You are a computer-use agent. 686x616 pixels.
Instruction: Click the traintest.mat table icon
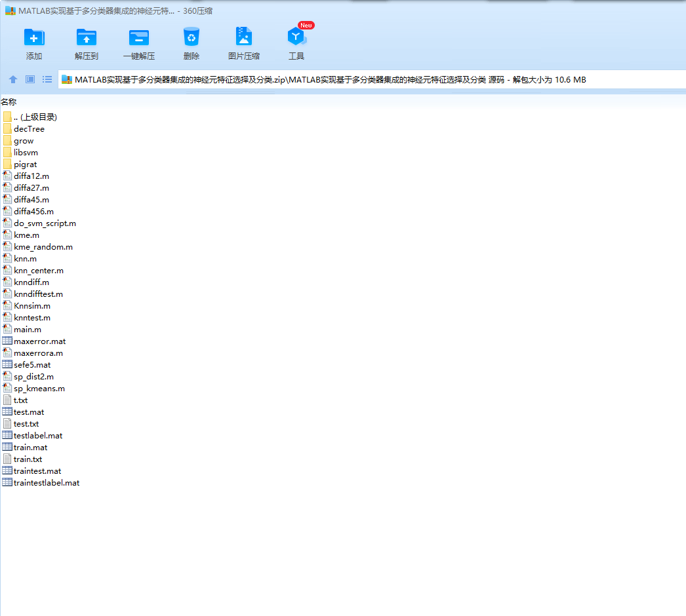[x=7, y=471]
